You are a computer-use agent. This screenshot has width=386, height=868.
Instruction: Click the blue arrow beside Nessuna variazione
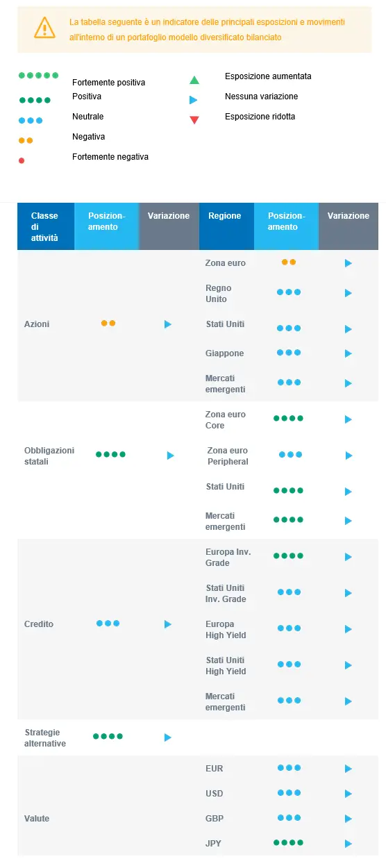click(x=194, y=100)
